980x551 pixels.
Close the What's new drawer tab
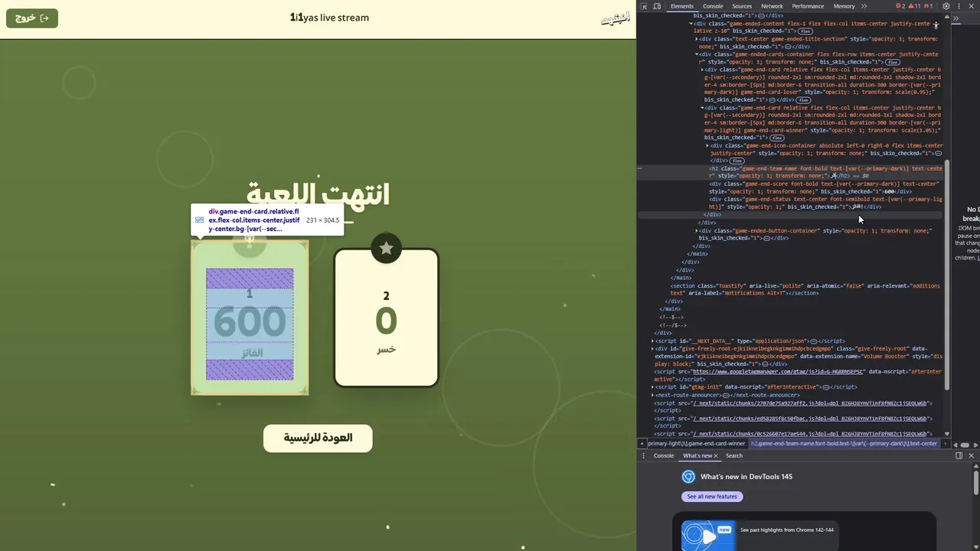716,456
